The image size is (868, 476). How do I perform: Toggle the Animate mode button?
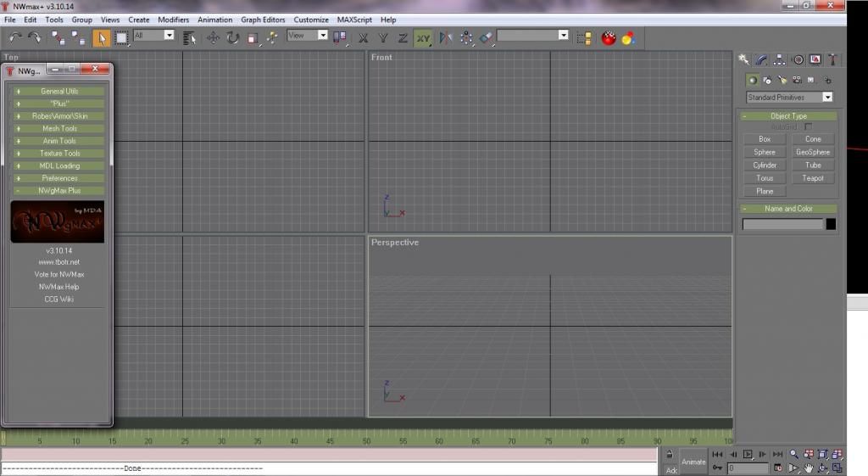(693, 462)
